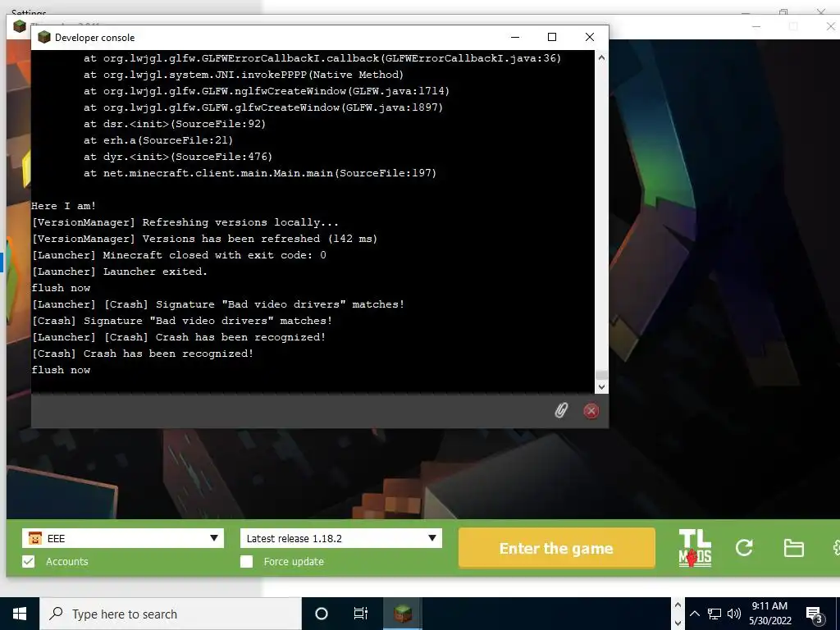Open Cortana circle icon on taskbar
Image resolution: width=840 pixels, height=630 pixels.
[x=322, y=614]
